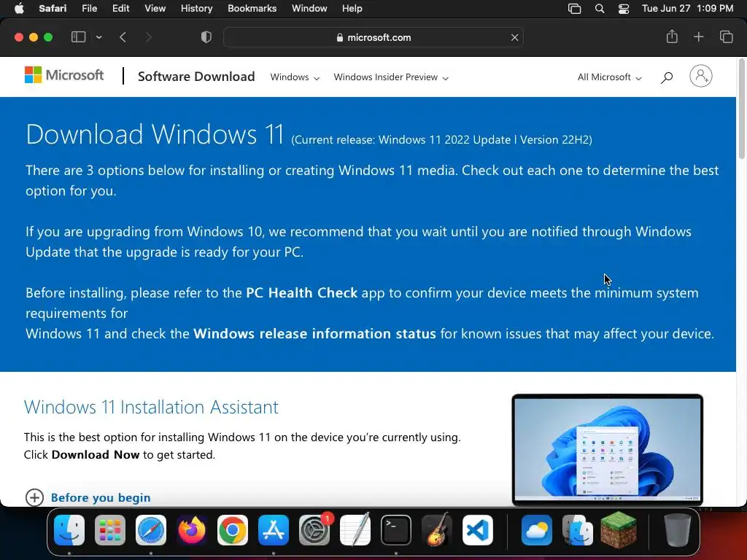
Task: Open System Settings from the Dock
Action: pos(314,530)
